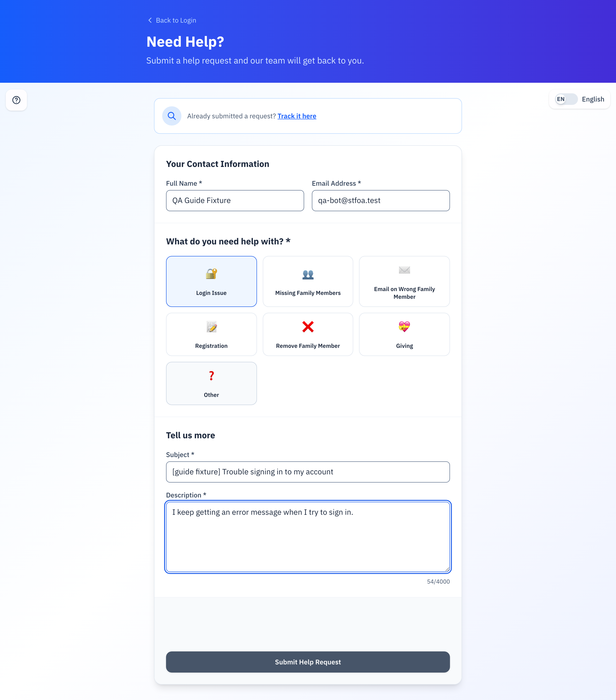Viewport: 616px width, 700px height.
Task: Choose Missing Family Members category
Action: click(308, 293)
